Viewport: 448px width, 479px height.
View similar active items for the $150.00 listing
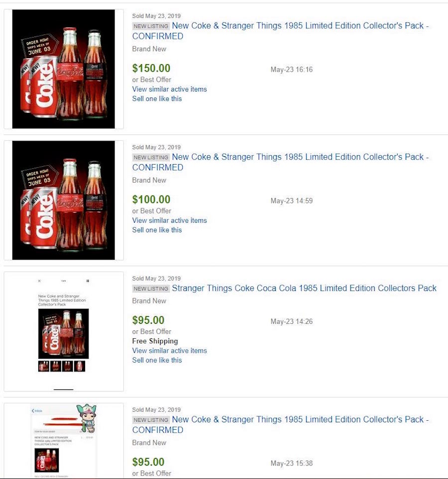pos(169,90)
